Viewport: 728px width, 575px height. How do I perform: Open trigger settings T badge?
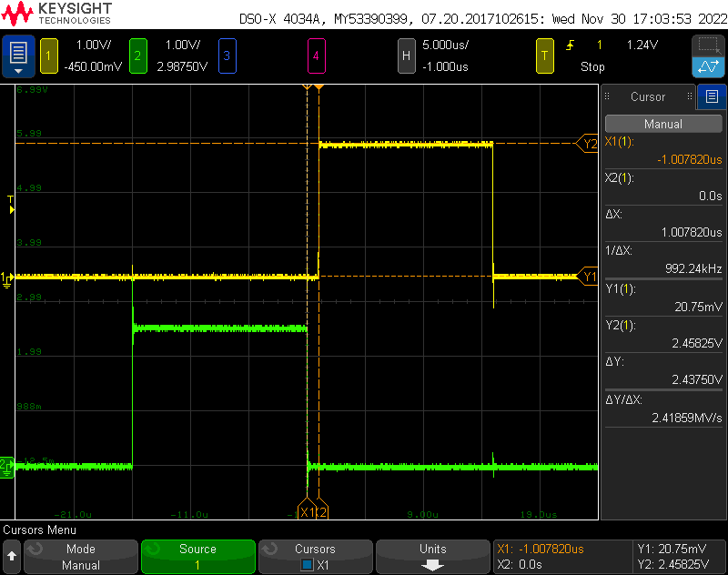tap(545, 56)
